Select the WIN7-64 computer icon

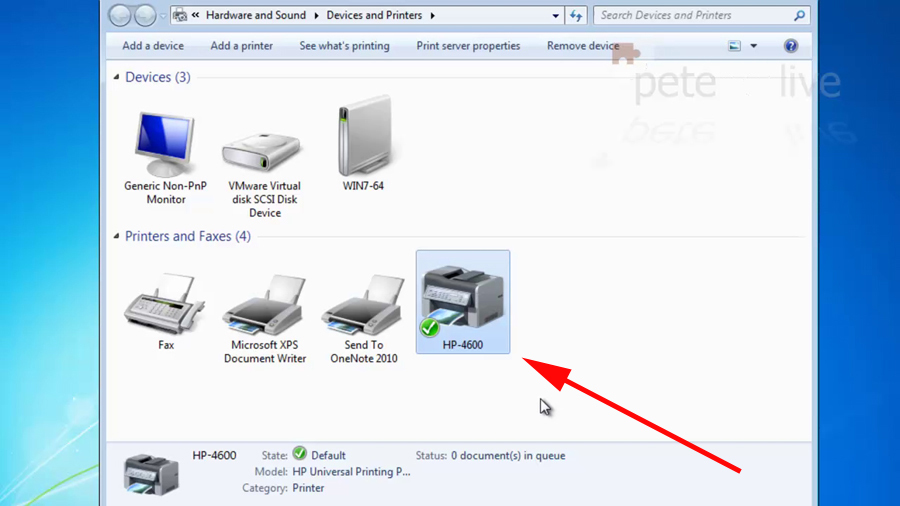click(364, 137)
